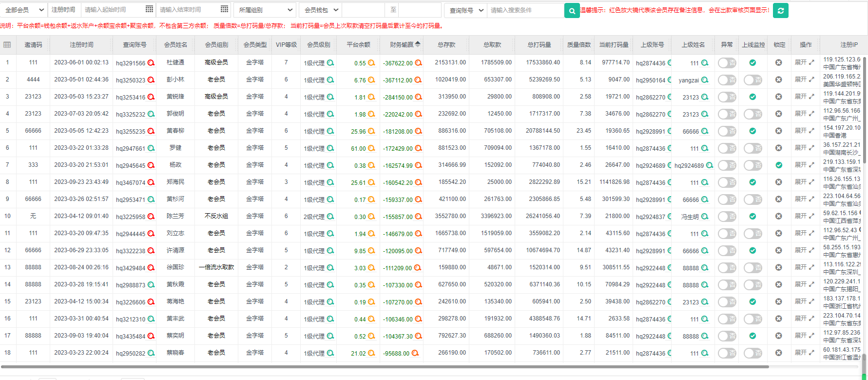The width and height of the screenshot is (868, 380).
Task: Expand the 所属组别 dropdown
Action: pyautogui.click(x=265, y=10)
